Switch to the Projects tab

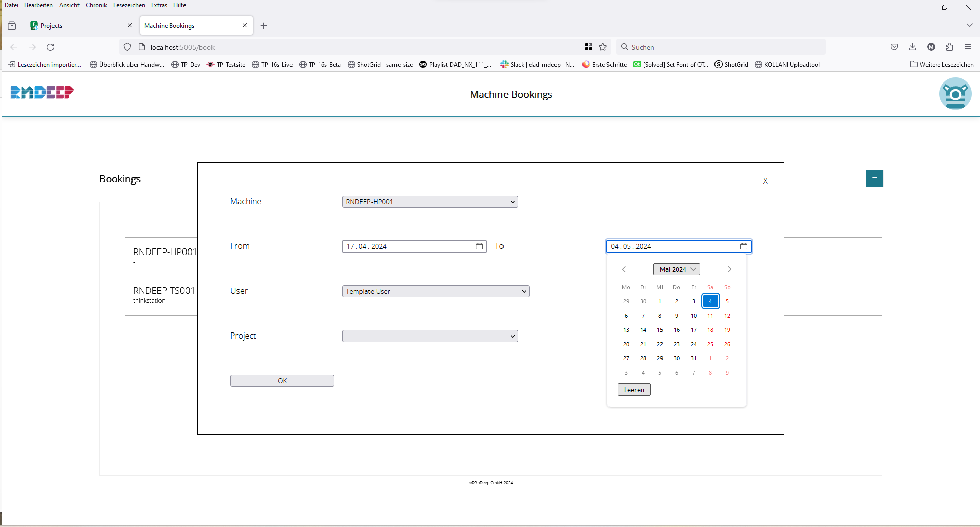pyautogui.click(x=76, y=26)
